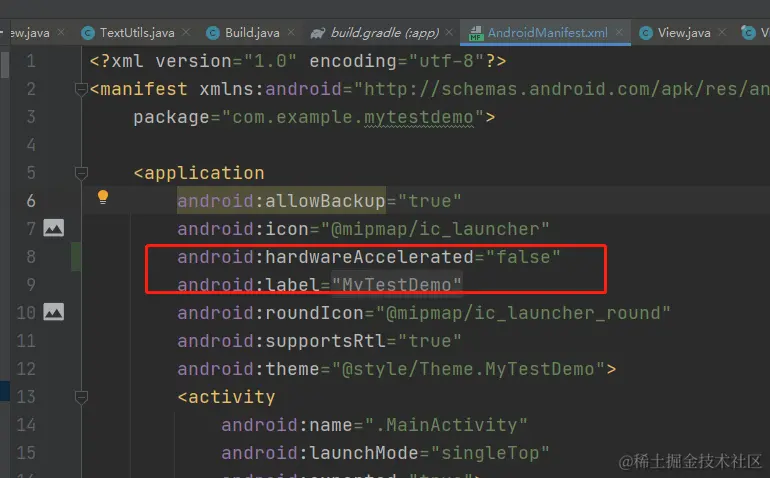Click the <application opening tag

tap(199, 173)
